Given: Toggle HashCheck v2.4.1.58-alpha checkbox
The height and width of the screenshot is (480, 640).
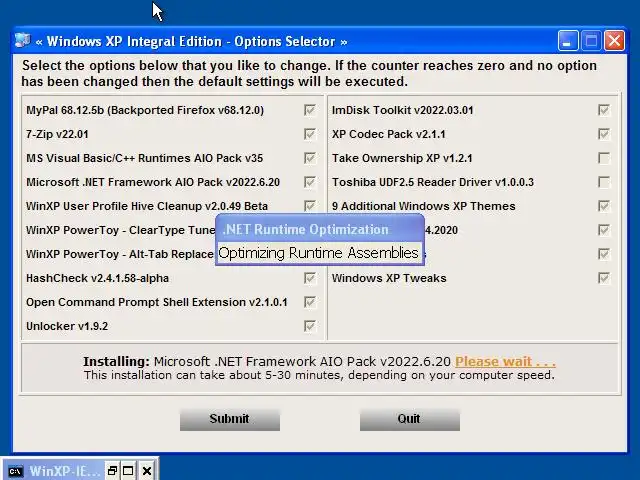Looking at the screenshot, I should (x=310, y=278).
